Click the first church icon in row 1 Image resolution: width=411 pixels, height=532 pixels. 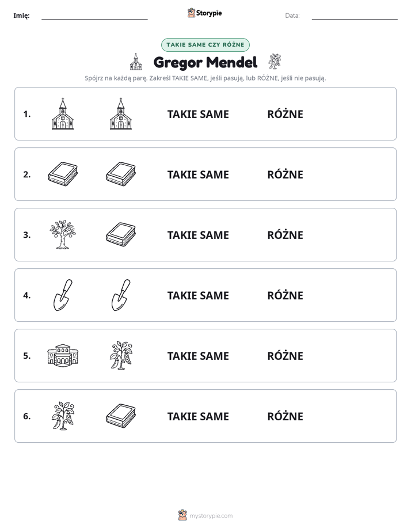click(63, 114)
